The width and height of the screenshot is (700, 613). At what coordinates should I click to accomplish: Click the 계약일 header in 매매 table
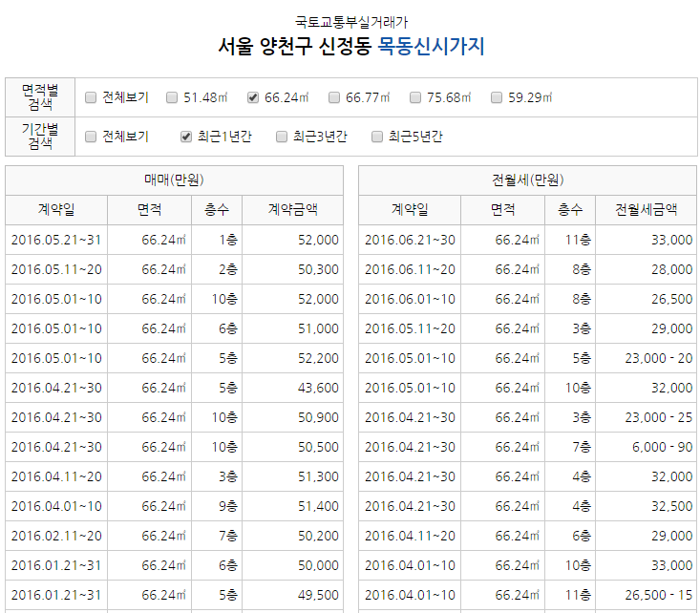56,209
